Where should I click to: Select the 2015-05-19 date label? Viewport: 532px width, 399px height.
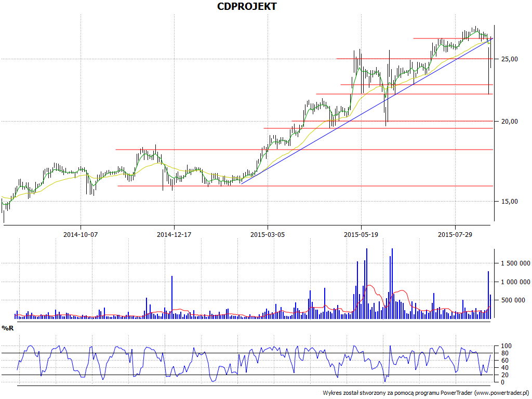click(361, 234)
